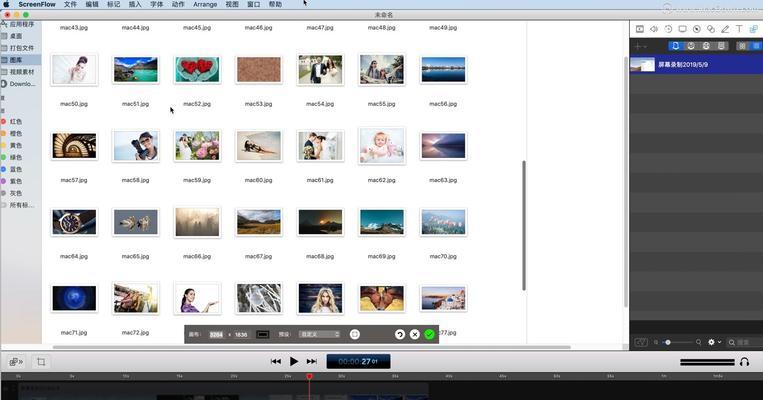Image resolution: width=763 pixels, height=400 pixels.
Task: Click the audio level meter bars
Action: coord(708,362)
